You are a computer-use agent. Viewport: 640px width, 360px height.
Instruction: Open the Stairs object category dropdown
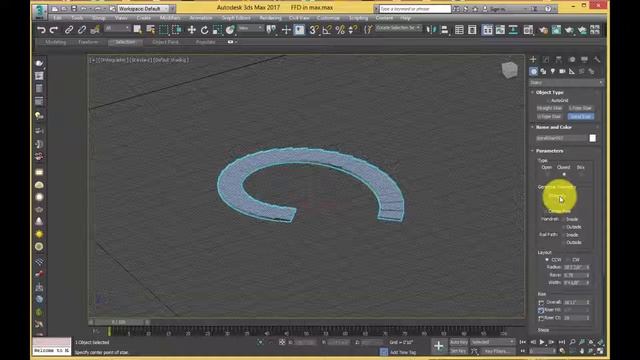pos(566,83)
